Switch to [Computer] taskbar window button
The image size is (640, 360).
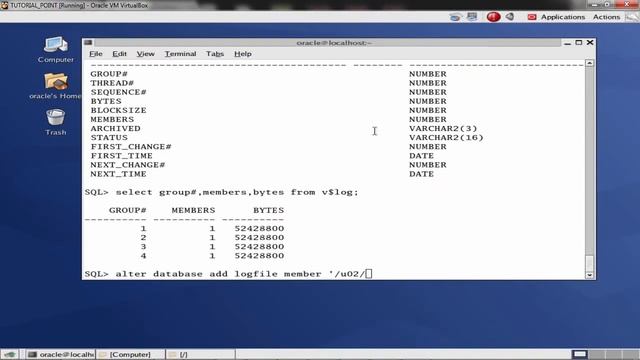point(131,354)
